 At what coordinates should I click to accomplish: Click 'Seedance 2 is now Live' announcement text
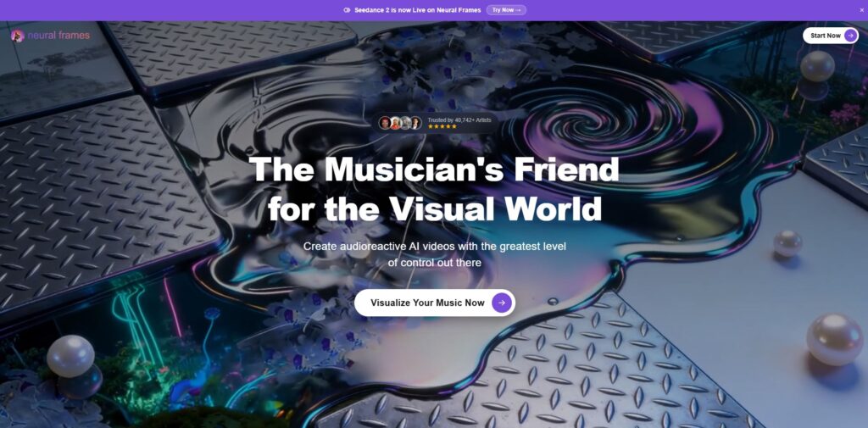click(x=417, y=10)
